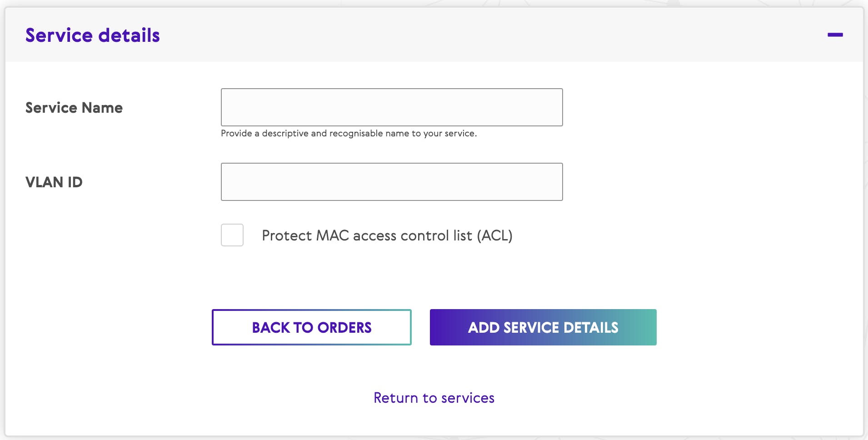This screenshot has height=440, width=868.
Task: Click the purple dash icon at top right
Action: [x=835, y=35]
